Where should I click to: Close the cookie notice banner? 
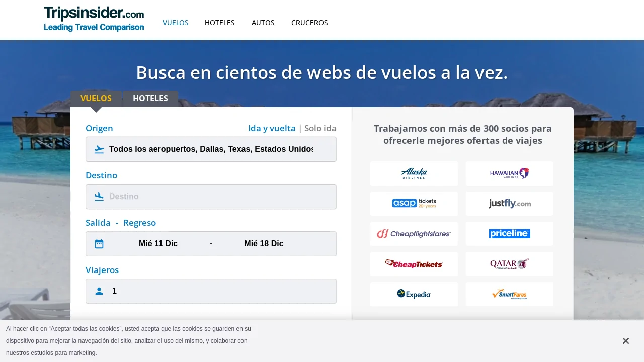(x=625, y=341)
